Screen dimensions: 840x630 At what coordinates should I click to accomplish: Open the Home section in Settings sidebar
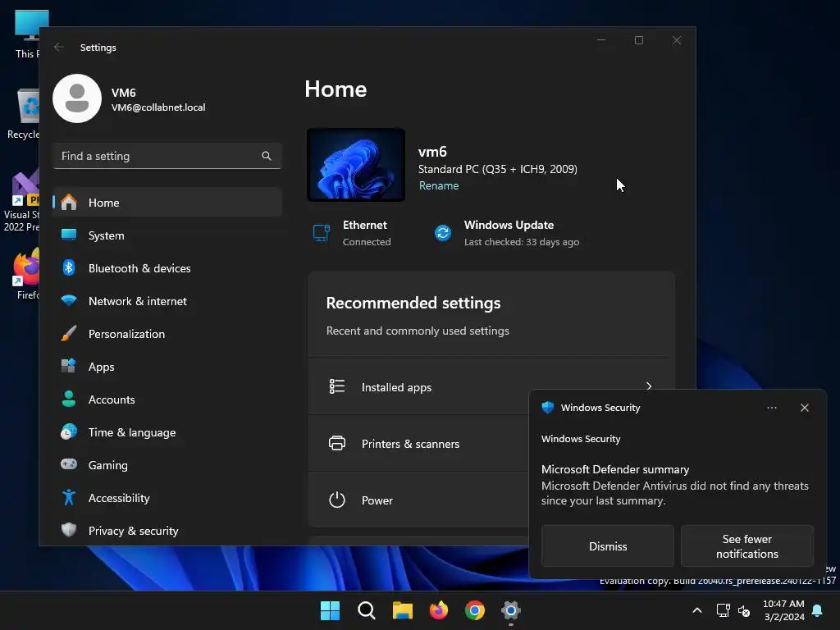(167, 203)
